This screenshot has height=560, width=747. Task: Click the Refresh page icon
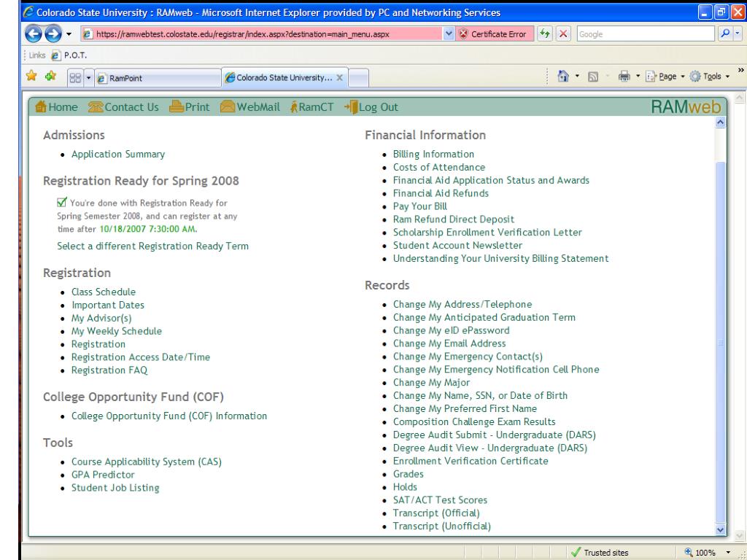coord(544,34)
